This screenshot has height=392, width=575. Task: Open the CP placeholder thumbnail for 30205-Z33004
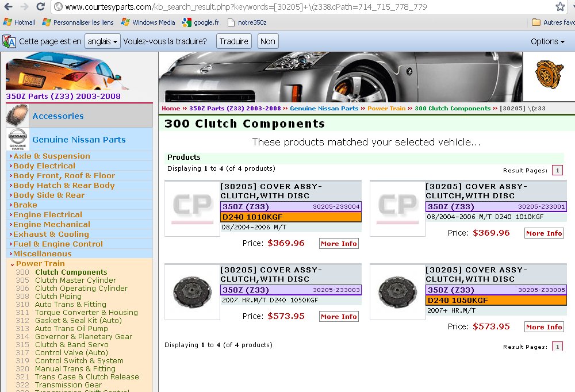coord(193,209)
